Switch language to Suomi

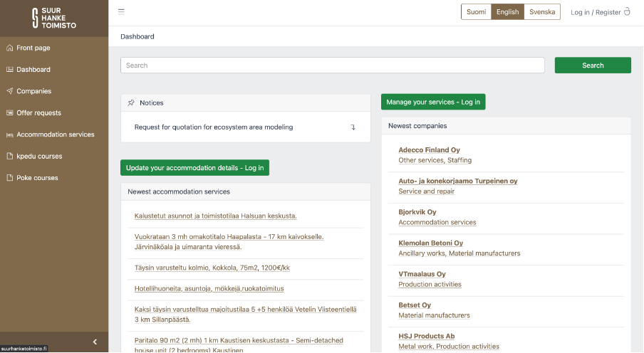tap(476, 11)
